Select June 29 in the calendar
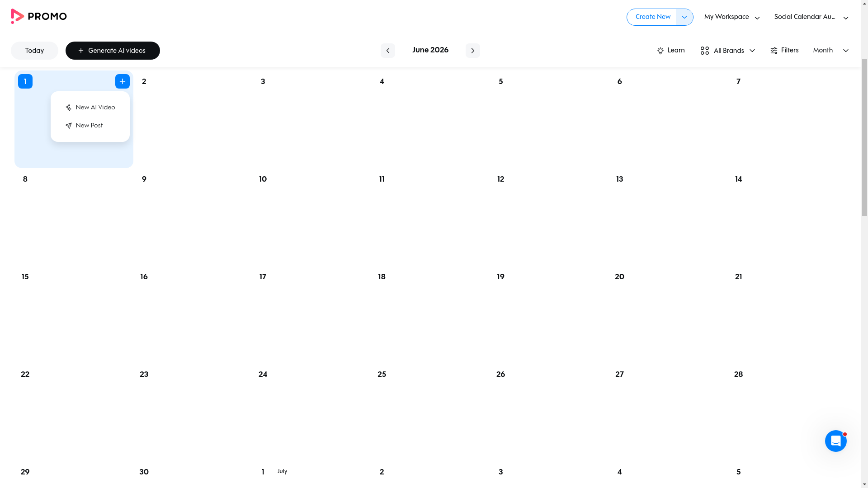Screen dimensions: 868x488 (x=25, y=472)
